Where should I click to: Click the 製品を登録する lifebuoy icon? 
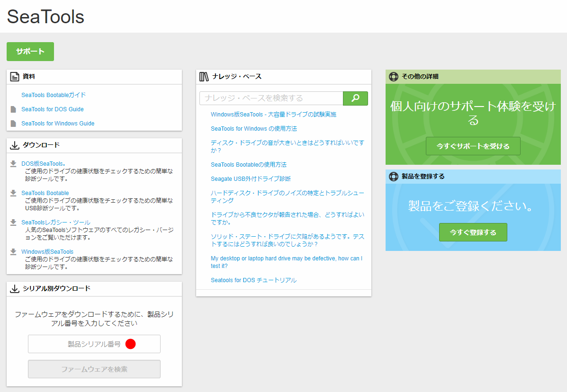(x=394, y=177)
